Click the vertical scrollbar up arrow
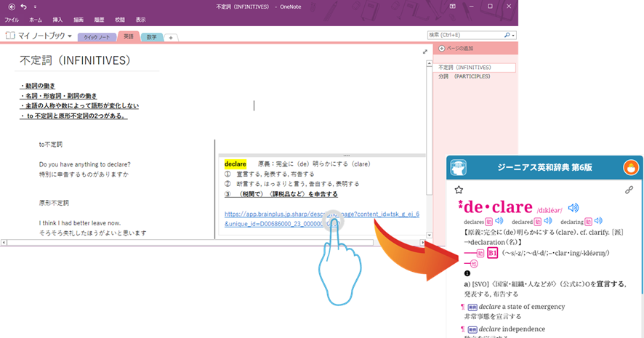This screenshot has width=644, height=338. pyautogui.click(x=429, y=64)
